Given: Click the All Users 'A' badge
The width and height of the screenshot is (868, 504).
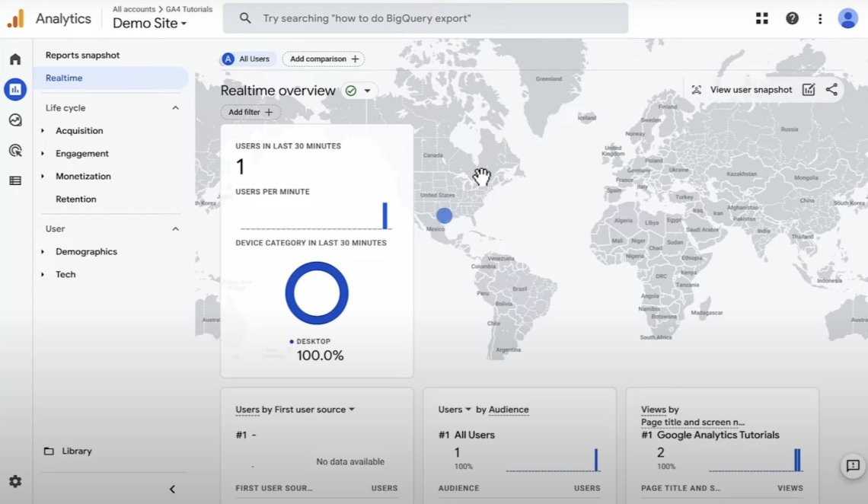Looking at the screenshot, I should 228,59.
